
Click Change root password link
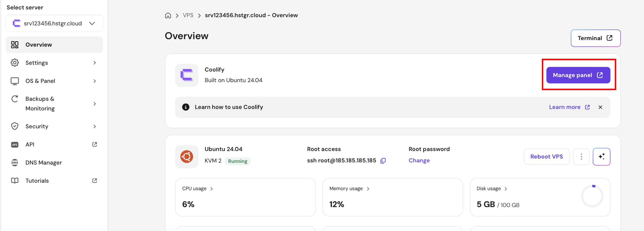pos(419,161)
